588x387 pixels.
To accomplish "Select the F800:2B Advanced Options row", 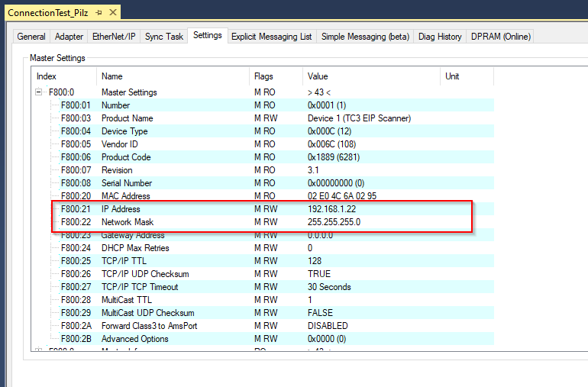I will [x=276, y=339].
